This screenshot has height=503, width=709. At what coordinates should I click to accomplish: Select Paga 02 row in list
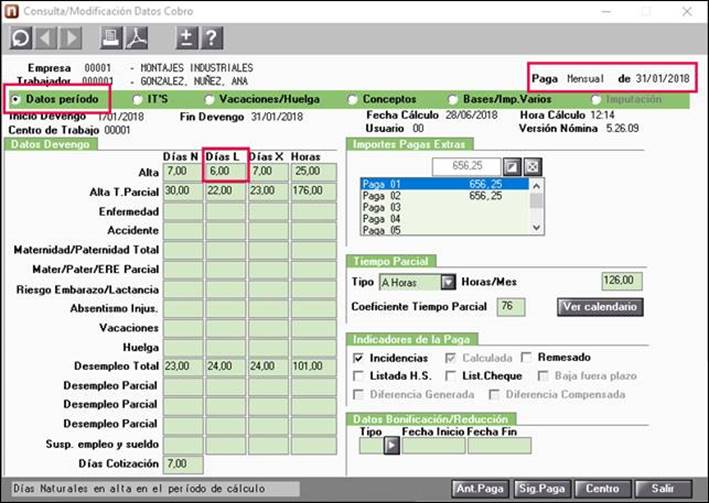(444, 196)
